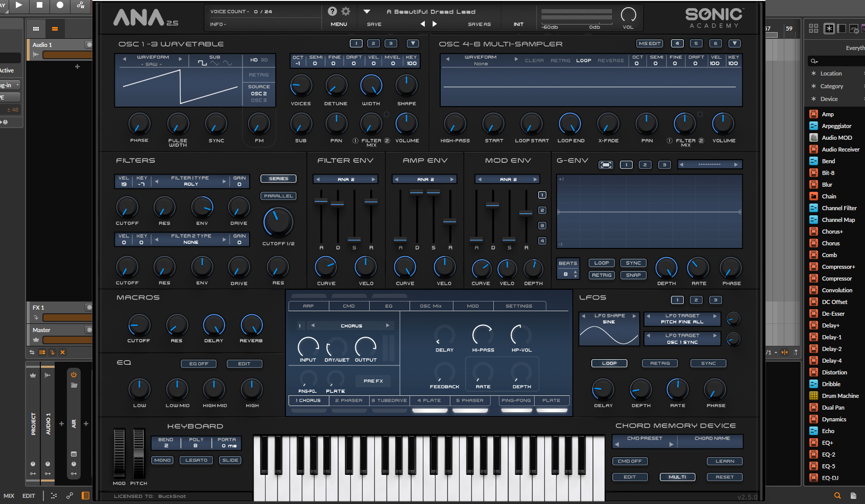Viewport: 865px width, 504px height.
Task: Adjust AMP ENV release slider
Action: [x=450, y=221]
